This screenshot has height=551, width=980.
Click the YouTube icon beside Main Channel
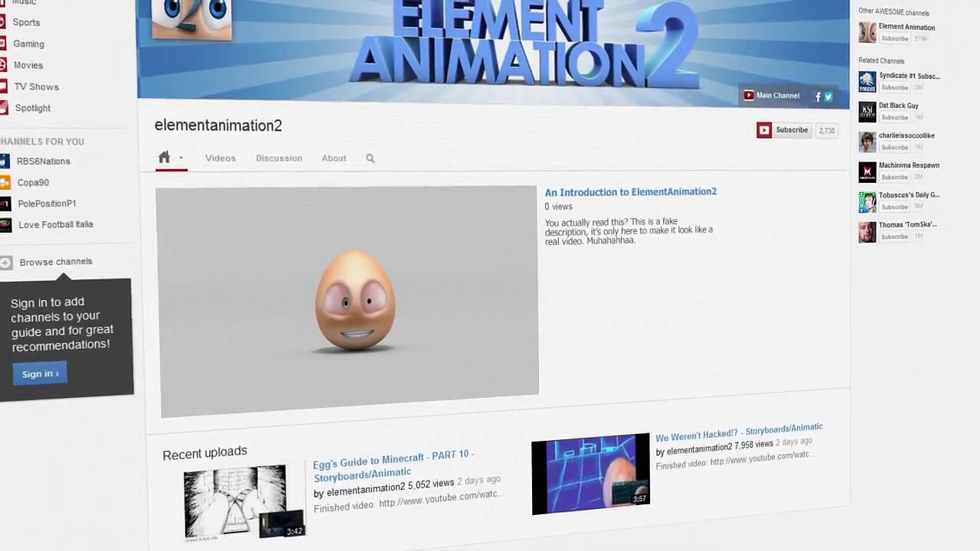coord(749,96)
